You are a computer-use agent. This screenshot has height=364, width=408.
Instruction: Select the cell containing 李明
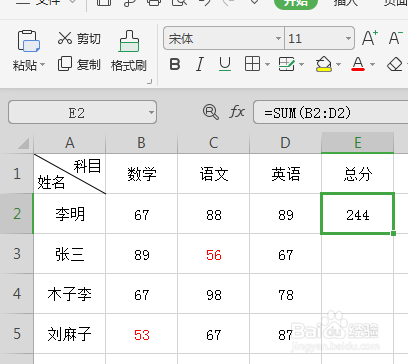[70, 214]
